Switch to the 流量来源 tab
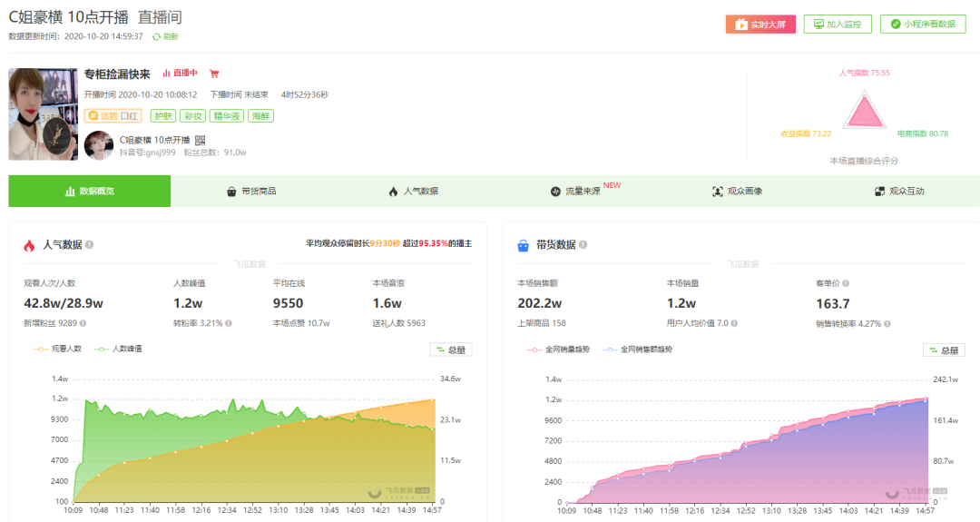The image size is (980, 522). [x=575, y=192]
